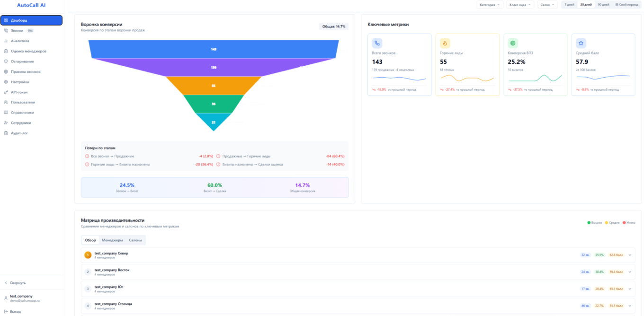
Task: Click warning icon beside Визиты назначены → Сделки оценка
Action: [x=218, y=164]
